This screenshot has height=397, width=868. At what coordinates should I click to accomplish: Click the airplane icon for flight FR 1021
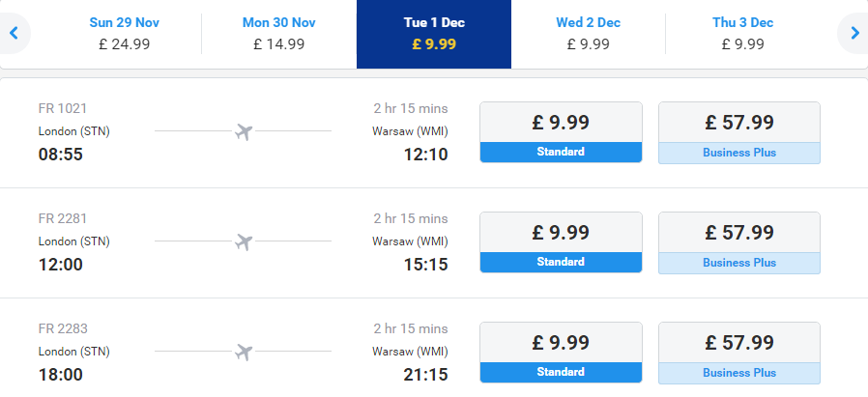point(244,131)
